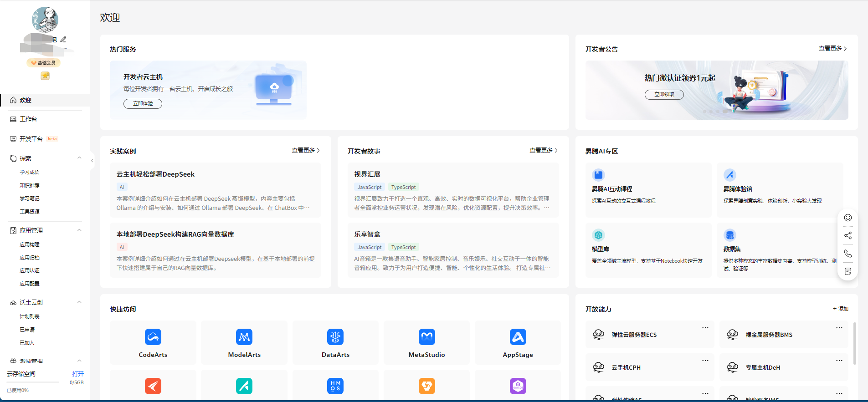This screenshot has width=868, height=402.
Task: Click the cloud icon for 专属主机DeH
Action: tap(732, 367)
